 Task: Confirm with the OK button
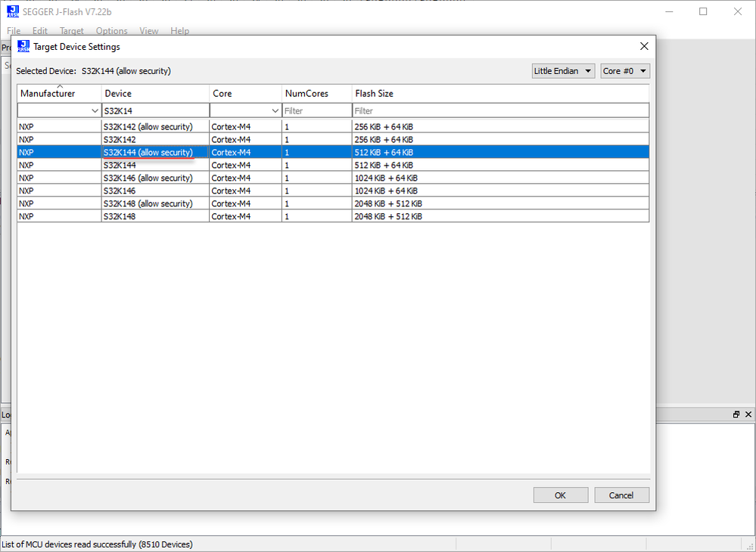pos(560,495)
